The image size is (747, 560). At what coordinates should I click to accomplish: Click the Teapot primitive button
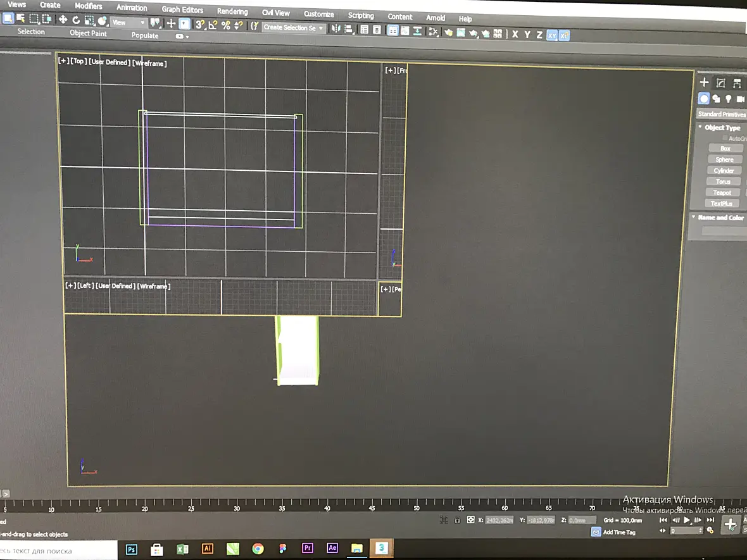(722, 192)
